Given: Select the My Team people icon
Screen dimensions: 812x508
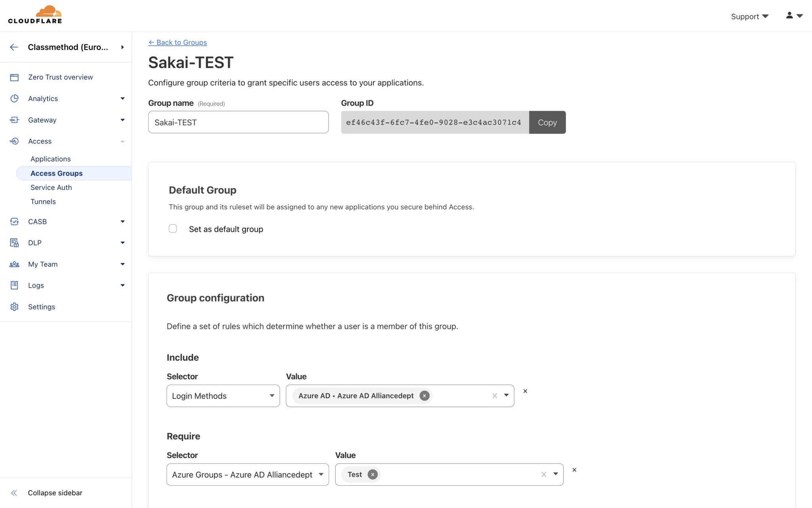Looking at the screenshot, I should [x=14, y=264].
